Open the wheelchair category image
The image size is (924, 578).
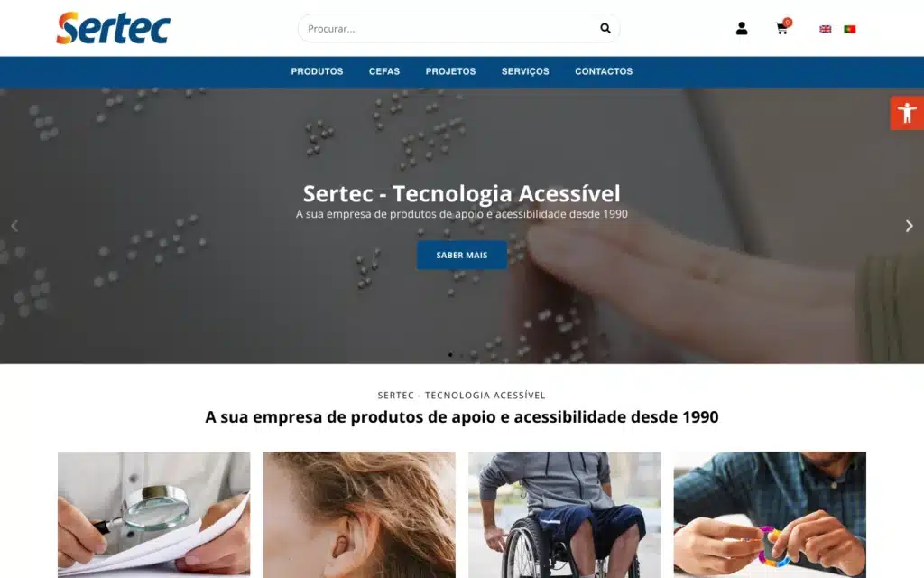tap(565, 514)
